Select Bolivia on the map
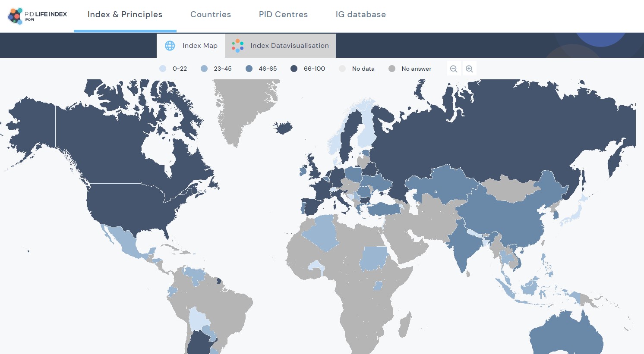This screenshot has height=354, width=644. tap(199, 320)
